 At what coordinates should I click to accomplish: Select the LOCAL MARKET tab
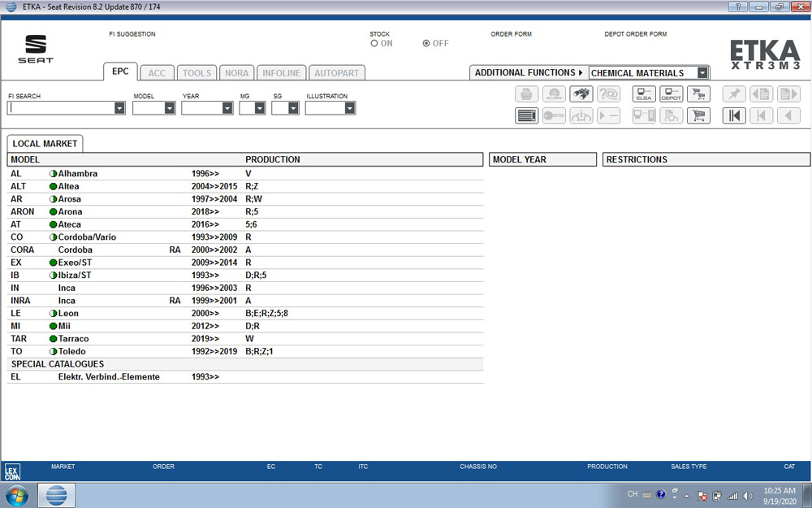tap(45, 144)
